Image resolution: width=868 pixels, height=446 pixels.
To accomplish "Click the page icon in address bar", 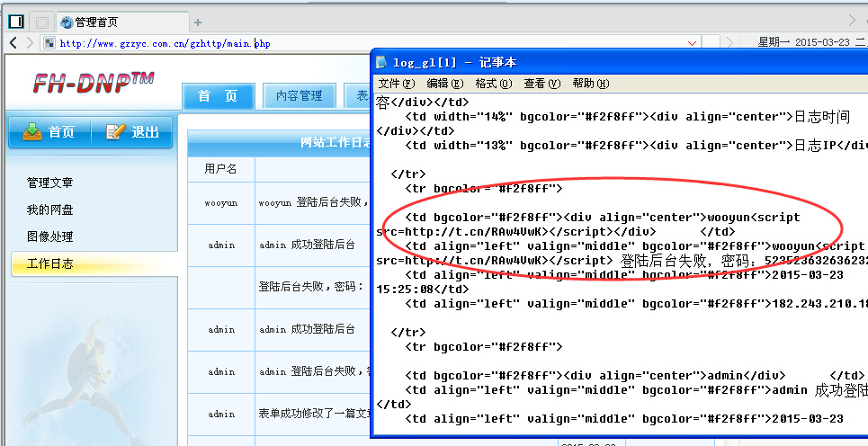I will (49, 43).
